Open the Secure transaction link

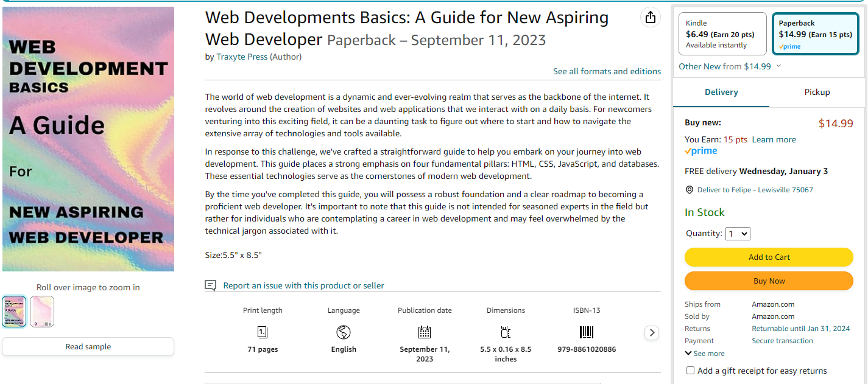pyautogui.click(x=782, y=341)
